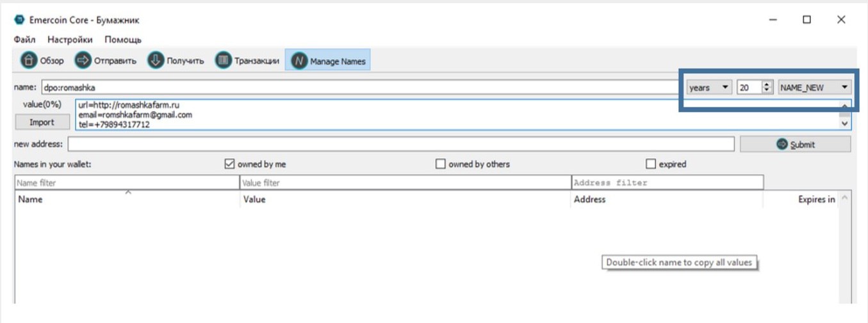Click the tel=+79894317712 line

114,124
